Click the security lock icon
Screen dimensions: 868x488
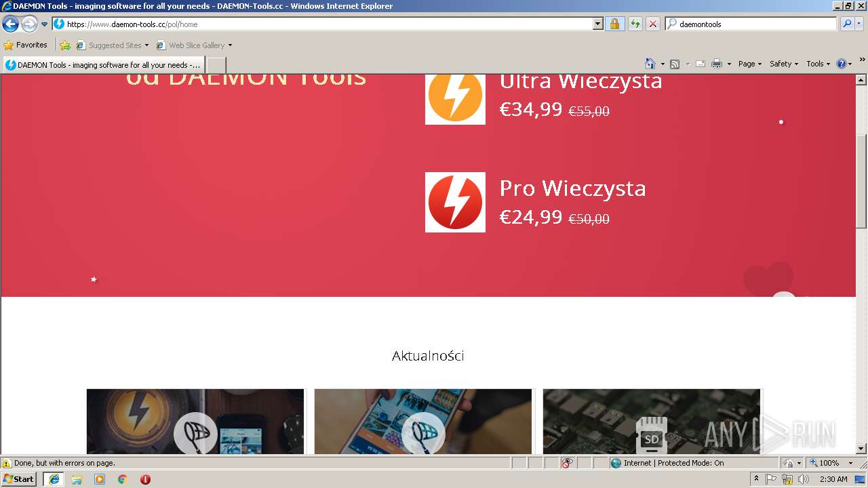pyautogui.click(x=614, y=24)
